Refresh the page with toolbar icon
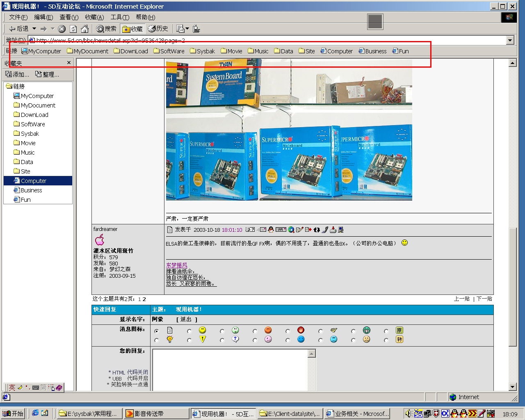525x420 pixels. pos(73,29)
